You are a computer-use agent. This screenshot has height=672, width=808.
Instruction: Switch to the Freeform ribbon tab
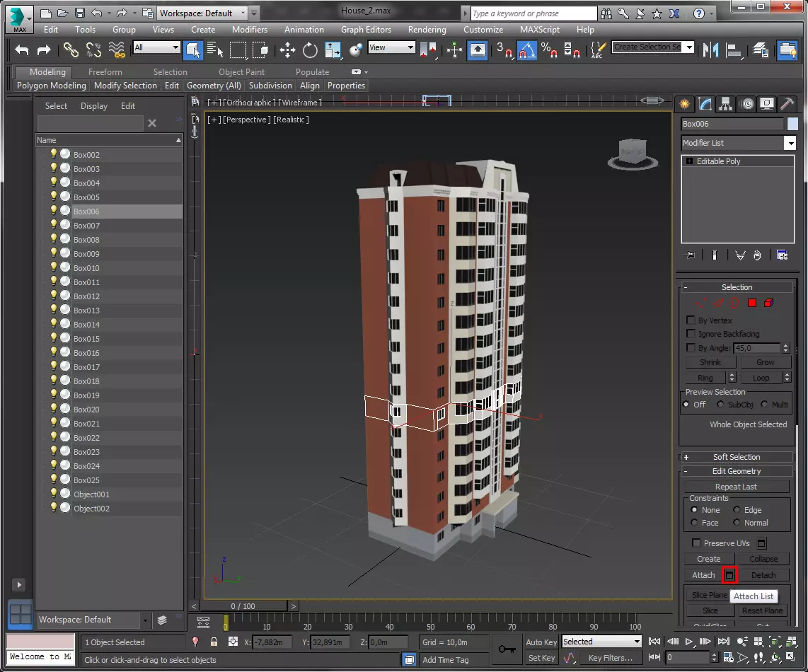coord(105,72)
